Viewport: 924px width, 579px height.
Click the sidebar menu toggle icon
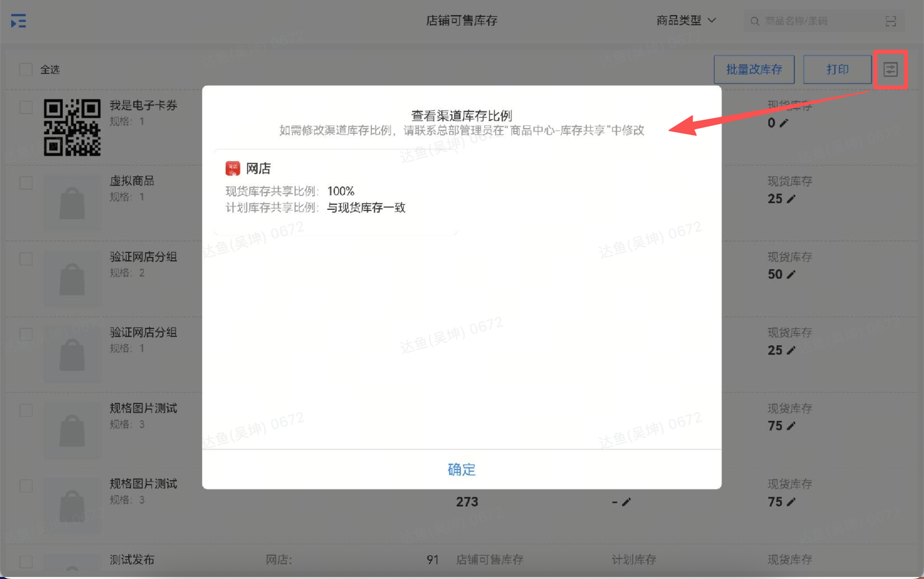tap(18, 21)
